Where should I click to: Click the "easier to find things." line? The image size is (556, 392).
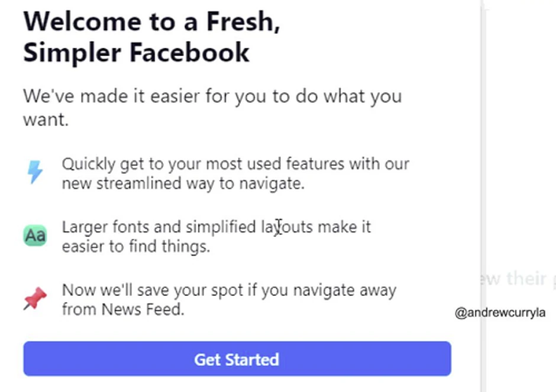point(135,246)
